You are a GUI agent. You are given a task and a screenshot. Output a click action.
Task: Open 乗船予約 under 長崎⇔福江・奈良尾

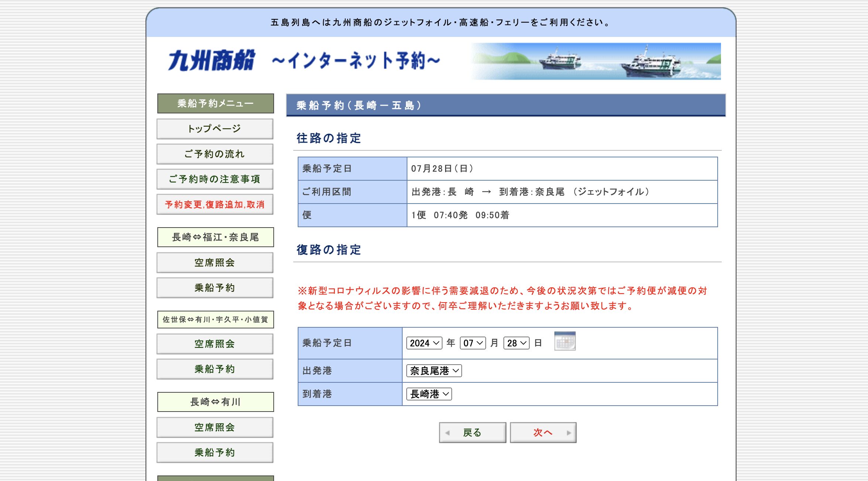pos(215,288)
